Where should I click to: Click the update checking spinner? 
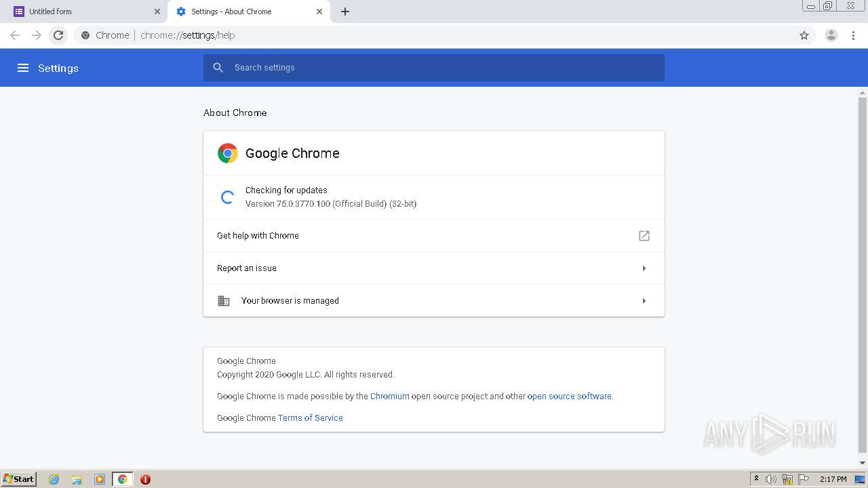coord(227,197)
